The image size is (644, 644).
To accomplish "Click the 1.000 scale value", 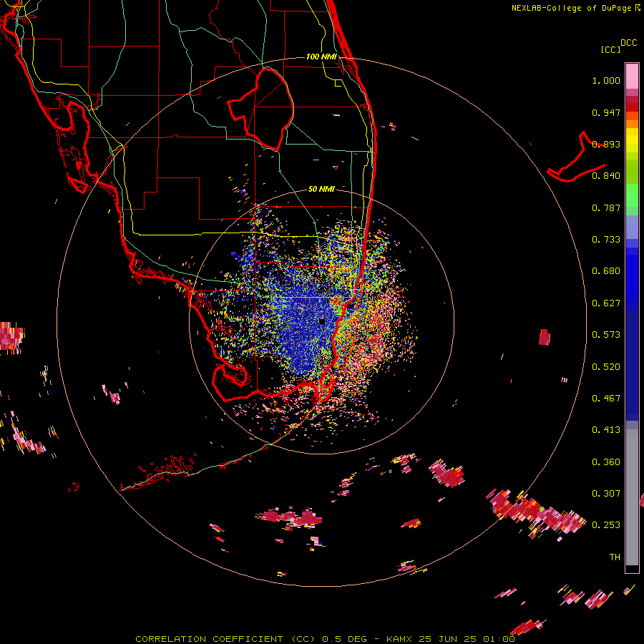I will point(606,80).
